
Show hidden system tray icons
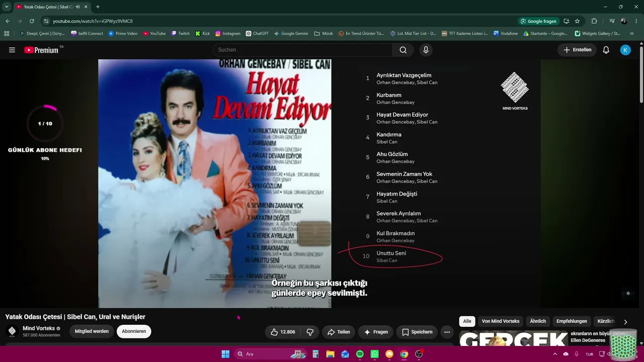click(x=555, y=354)
